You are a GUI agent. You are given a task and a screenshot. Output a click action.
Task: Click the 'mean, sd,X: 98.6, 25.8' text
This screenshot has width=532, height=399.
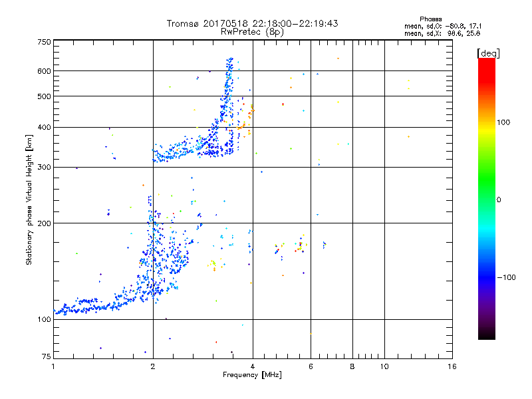(x=442, y=33)
